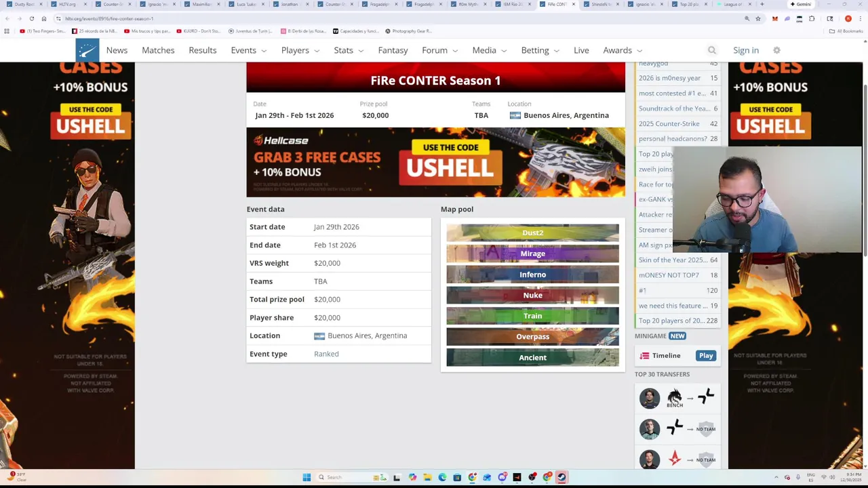The image size is (868, 488).
Task: Click the Argentina flag in the Event data Location row
Action: pyautogui.click(x=319, y=335)
